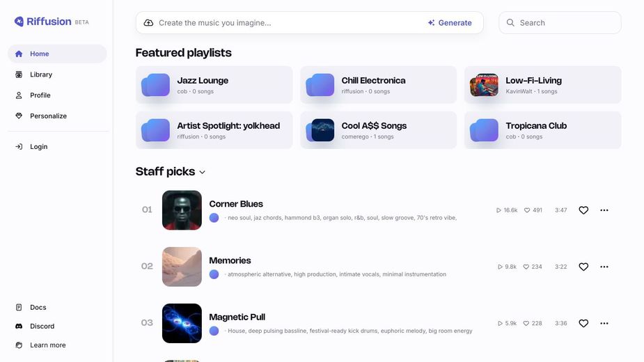Like the Corner Blues track
This screenshot has height=362, width=644.
[583, 210]
